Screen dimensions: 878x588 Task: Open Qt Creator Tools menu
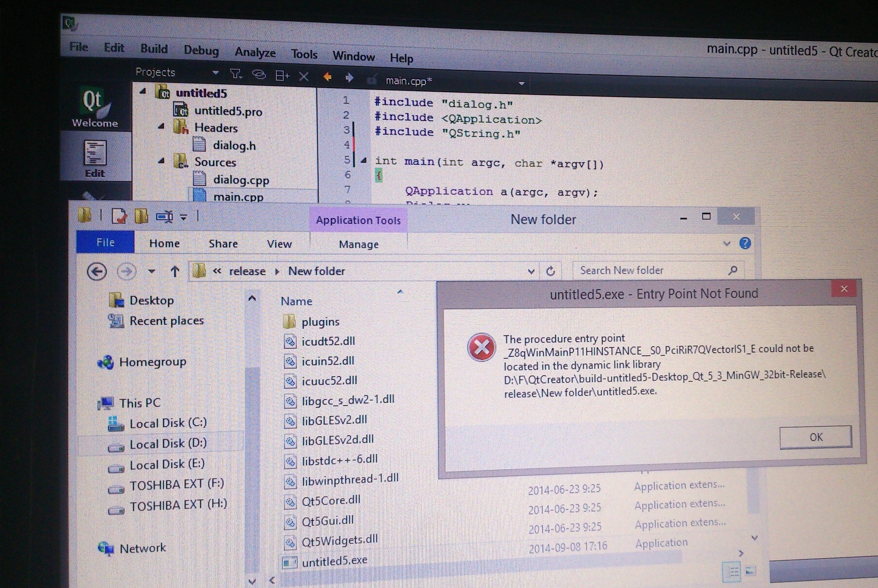pos(304,54)
